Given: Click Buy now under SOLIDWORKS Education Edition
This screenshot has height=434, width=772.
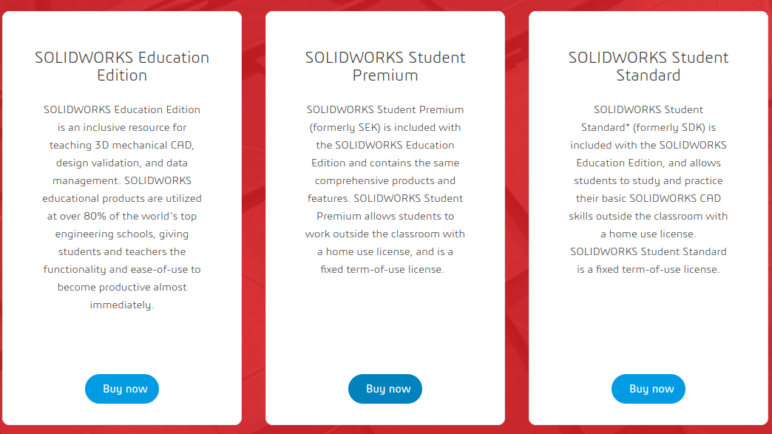Looking at the screenshot, I should pyautogui.click(x=122, y=389).
